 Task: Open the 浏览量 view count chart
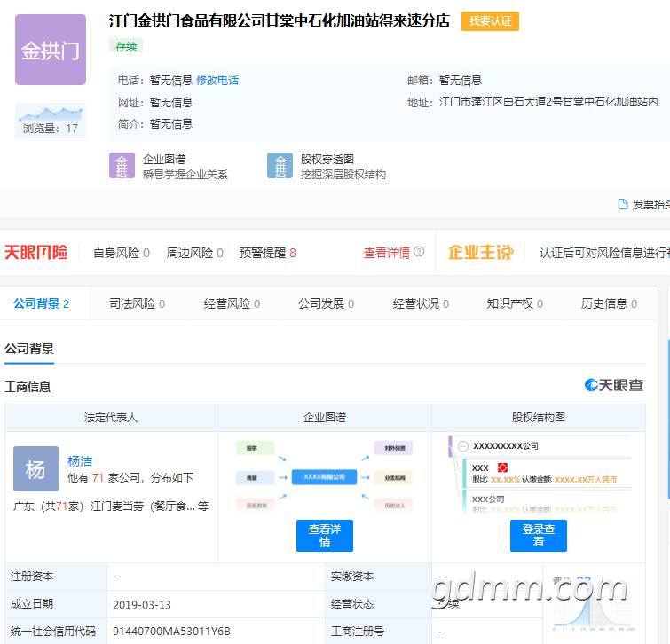[x=51, y=121]
